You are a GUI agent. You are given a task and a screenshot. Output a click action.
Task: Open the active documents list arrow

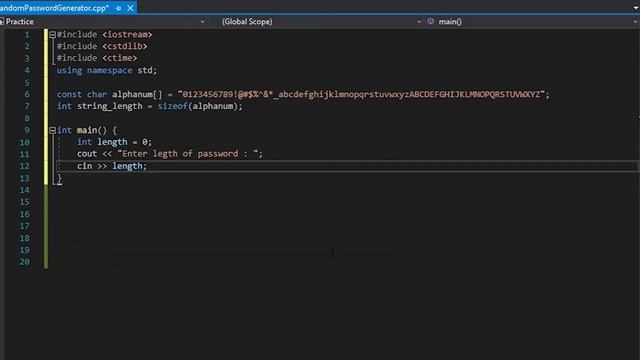(636, 8)
